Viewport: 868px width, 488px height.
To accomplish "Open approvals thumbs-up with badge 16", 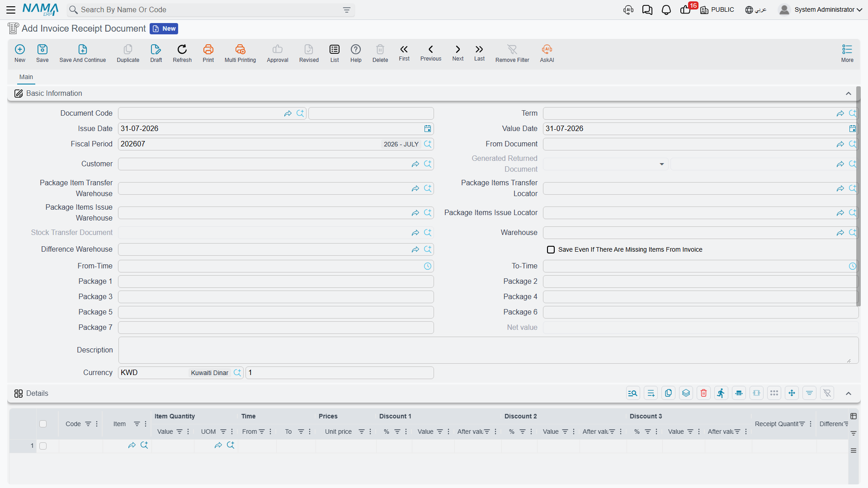I will point(686,9).
